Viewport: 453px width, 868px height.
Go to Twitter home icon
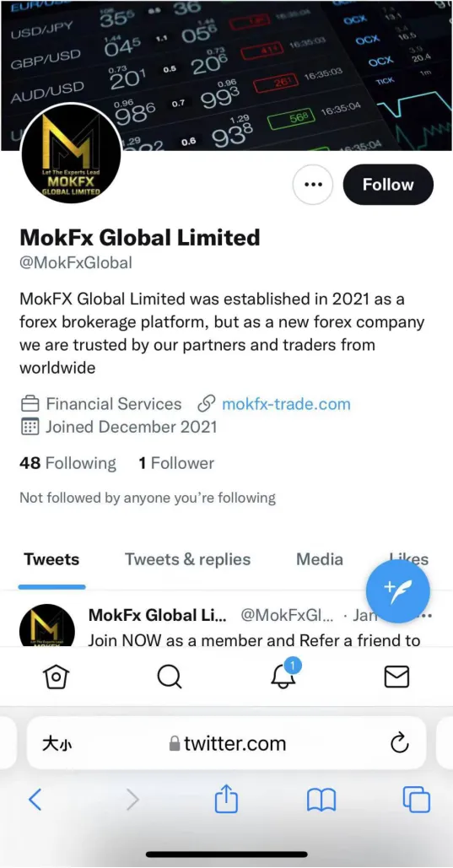click(x=57, y=677)
